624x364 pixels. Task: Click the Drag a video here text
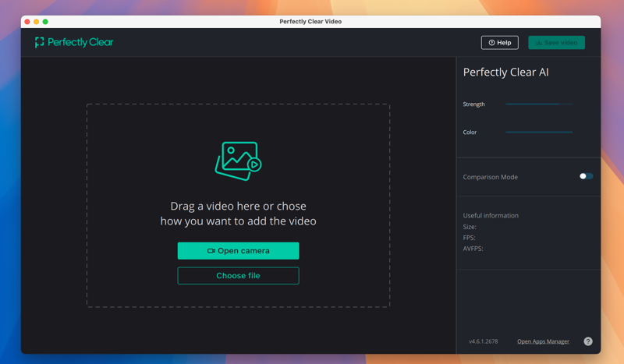(238, 214)
